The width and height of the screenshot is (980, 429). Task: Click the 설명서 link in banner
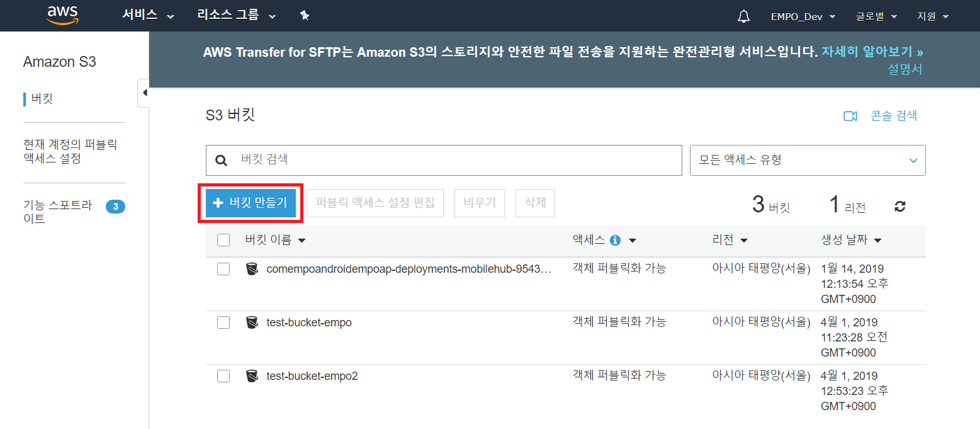tap(905, 69)
